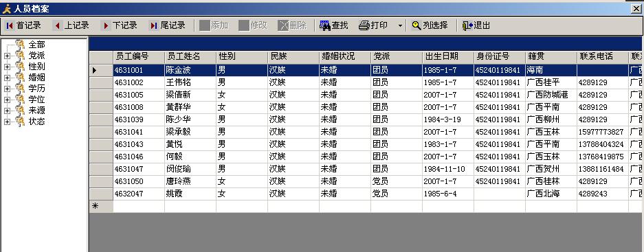Viewport: 644px width, 252px height.
Task: Click the 籍贯 column header
Action: point(551,57)
